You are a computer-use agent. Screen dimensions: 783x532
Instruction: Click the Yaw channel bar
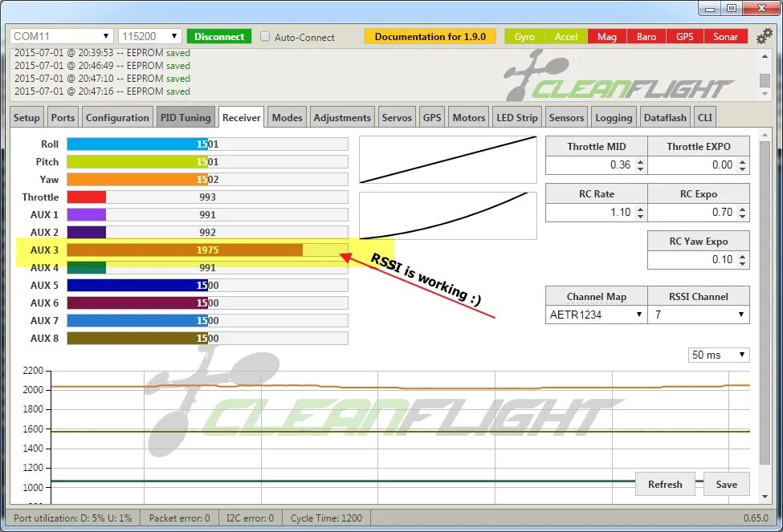point(207,179)
